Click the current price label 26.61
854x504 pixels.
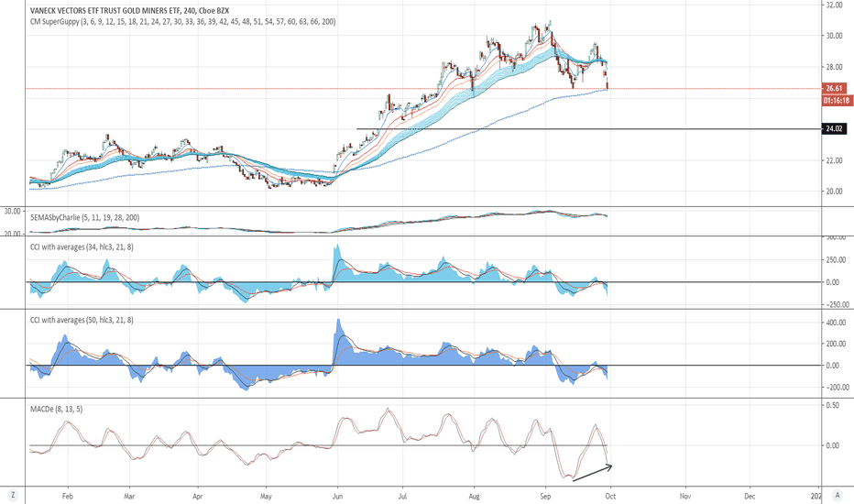835,88
